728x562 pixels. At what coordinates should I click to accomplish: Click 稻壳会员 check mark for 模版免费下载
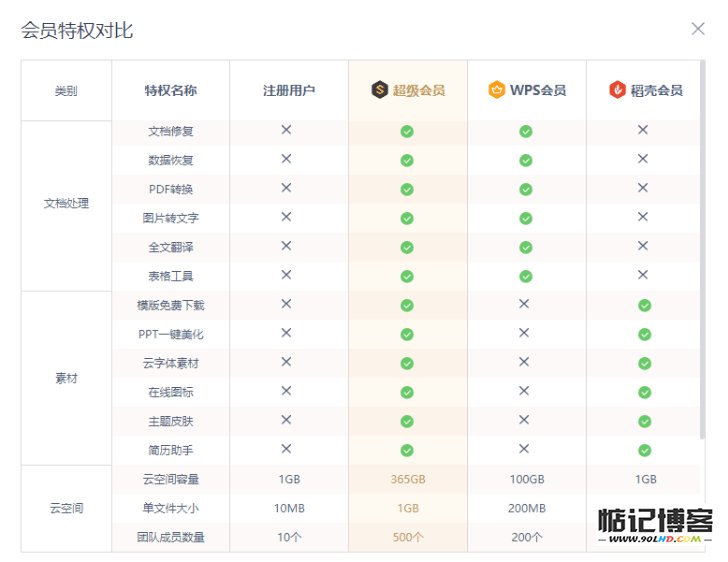coord(645,305)
